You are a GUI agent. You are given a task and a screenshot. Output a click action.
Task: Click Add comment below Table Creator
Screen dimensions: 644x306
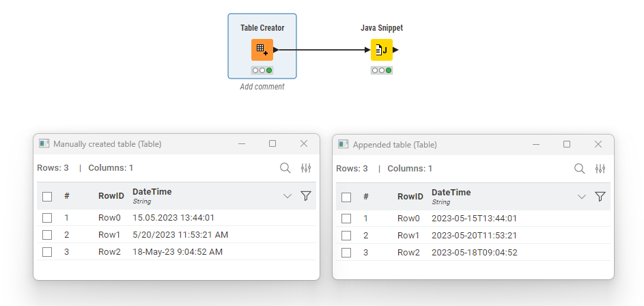click(262, 87)
